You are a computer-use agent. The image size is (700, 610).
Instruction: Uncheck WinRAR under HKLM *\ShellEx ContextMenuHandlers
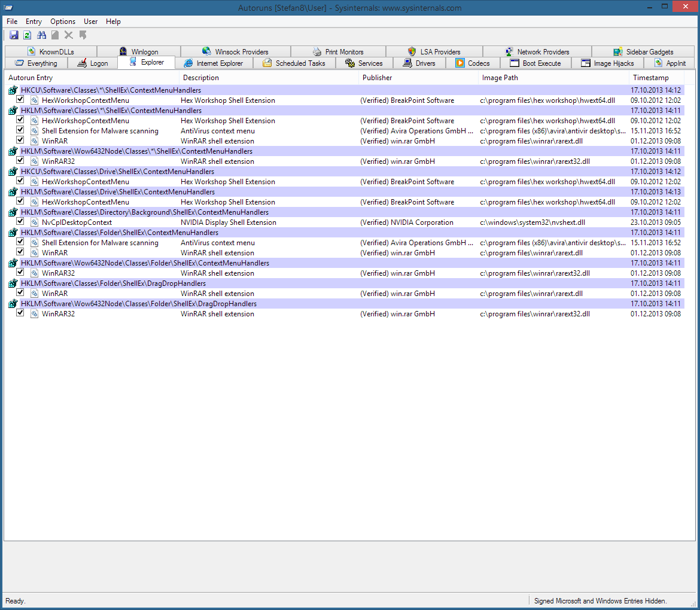click(x=20, y=140)
